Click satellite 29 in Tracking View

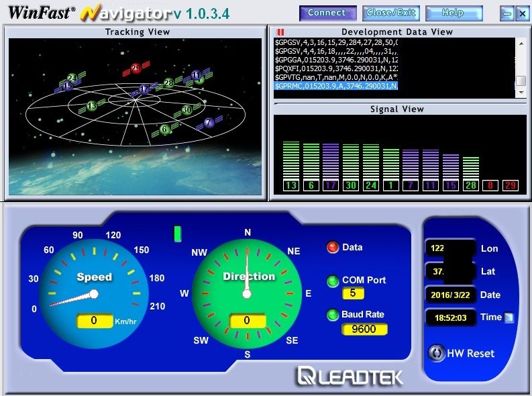pyautogui.click(x=136, y=68)
